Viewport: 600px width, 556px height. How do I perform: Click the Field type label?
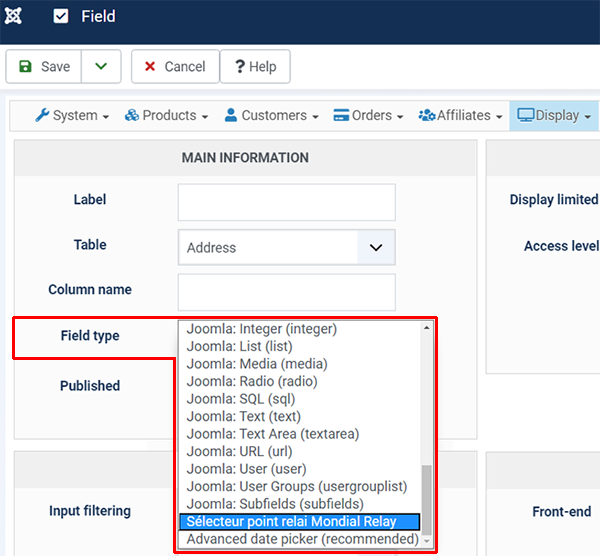(x=90, y=336)
